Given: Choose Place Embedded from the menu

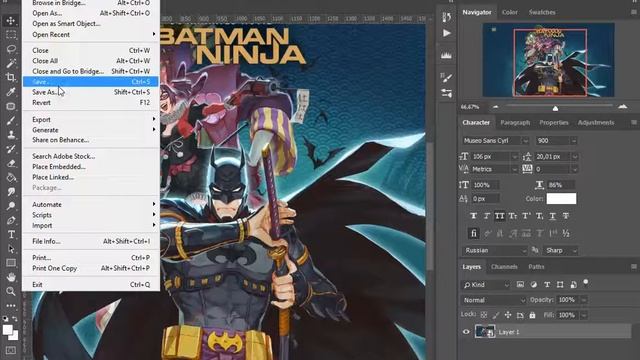Looking at the screenshot, I should pyautogui.click(x=91, y=167).
